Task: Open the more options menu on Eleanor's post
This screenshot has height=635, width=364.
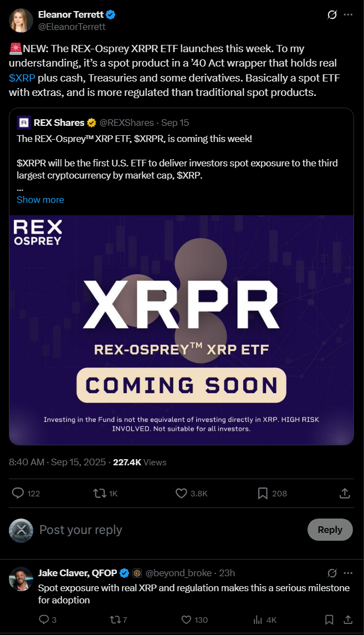Action: (348, 14)
